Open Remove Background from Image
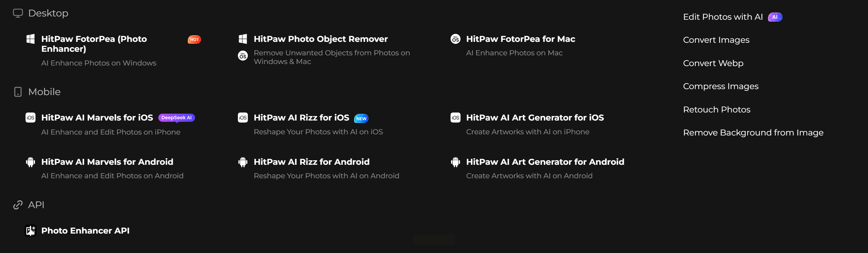868x253 pixels. [753, 133]
